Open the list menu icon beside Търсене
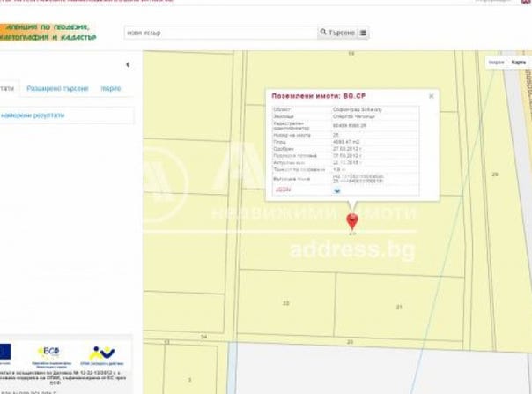This screenshot has width=532, height=394. [363, 33]
